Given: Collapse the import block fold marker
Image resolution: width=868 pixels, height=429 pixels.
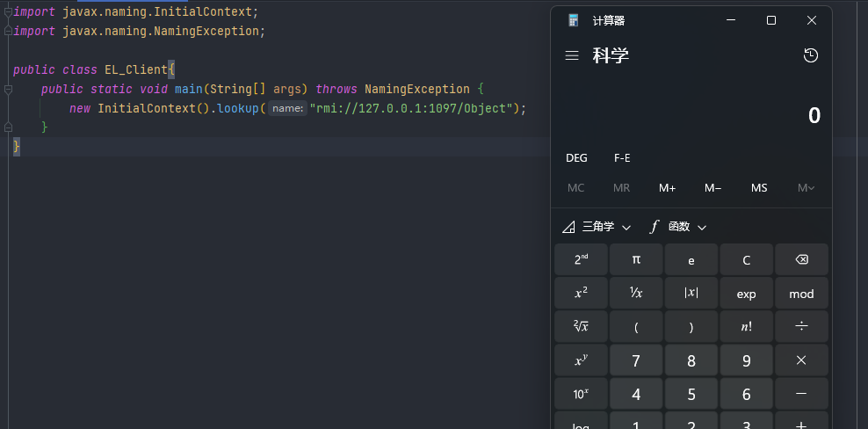Looking at the screenshot, I should pos(8,11).
